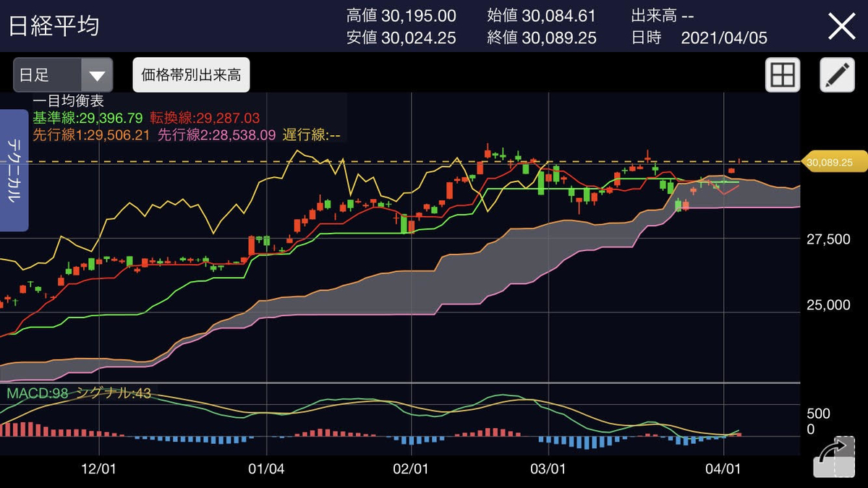Screen dimensions: 868x488
Task: Tap the 25,000 price axis label
Action: [x=828, y=306]
